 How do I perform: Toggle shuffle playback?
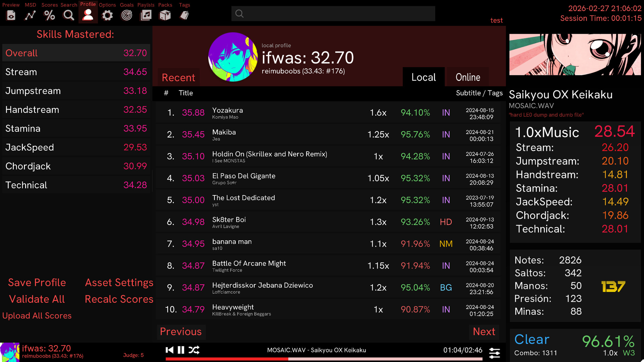click(x=194, y=350)
